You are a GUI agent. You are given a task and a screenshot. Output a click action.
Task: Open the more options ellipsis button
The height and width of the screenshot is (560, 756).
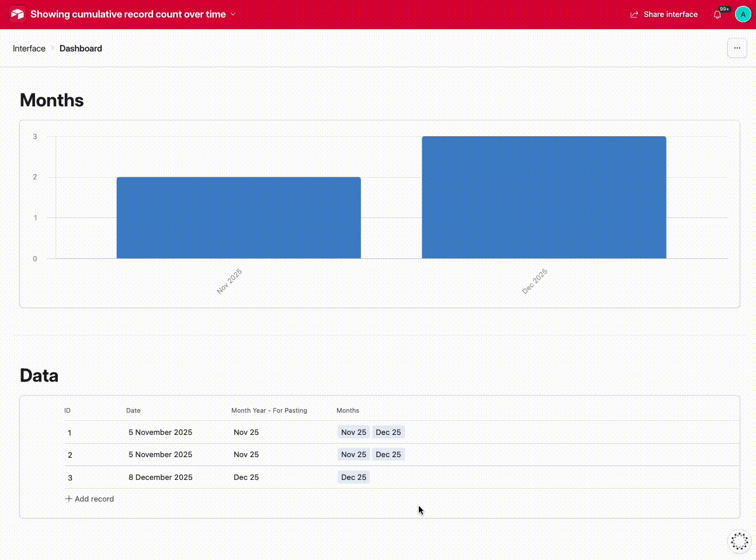[737, 48]
